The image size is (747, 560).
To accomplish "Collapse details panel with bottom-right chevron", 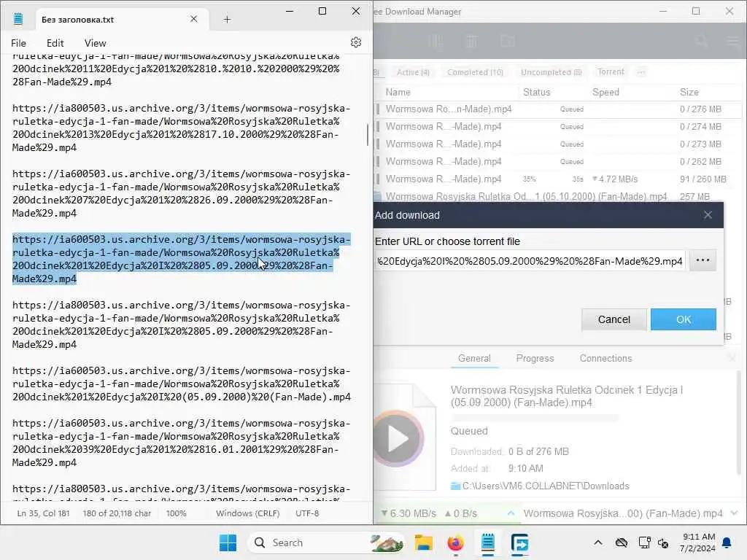I will pyautogui.click(x=734, y=513).
